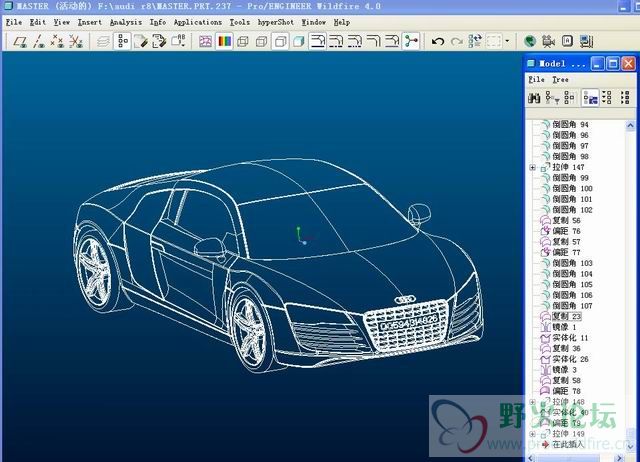This screenshot has width=640, height=462.
Task: Maximize the Model tree window
Action: tap(613, 64)
